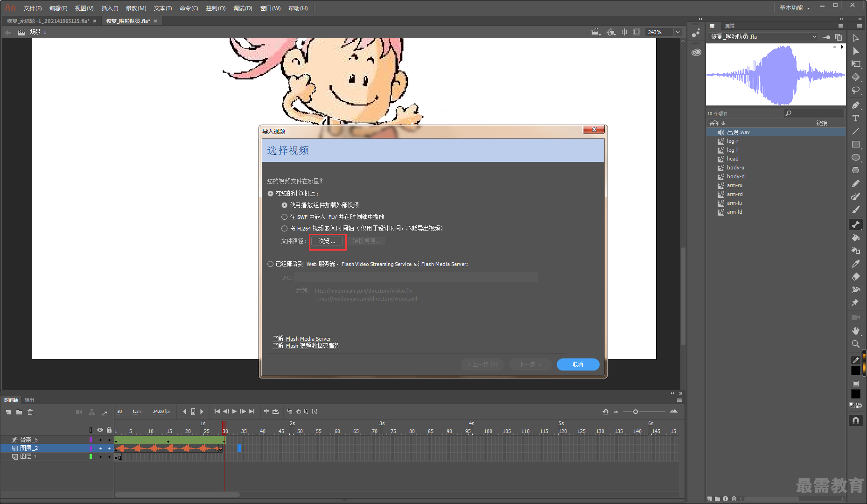Select the Pencil tool
Image resolution: width=867 pixels, height=504 pixels.
pos(856,184)
